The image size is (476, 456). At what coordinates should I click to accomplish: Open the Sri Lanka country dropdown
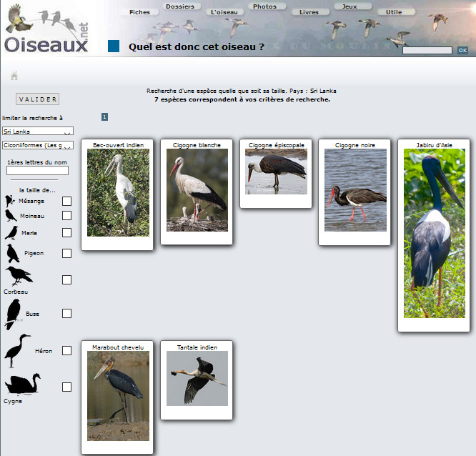pos(38,132)
